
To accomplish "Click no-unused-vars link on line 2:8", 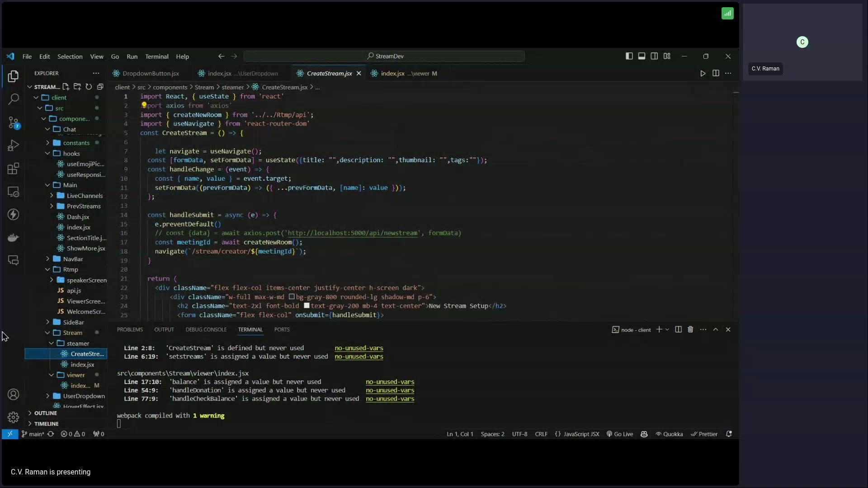I will 359,348.
